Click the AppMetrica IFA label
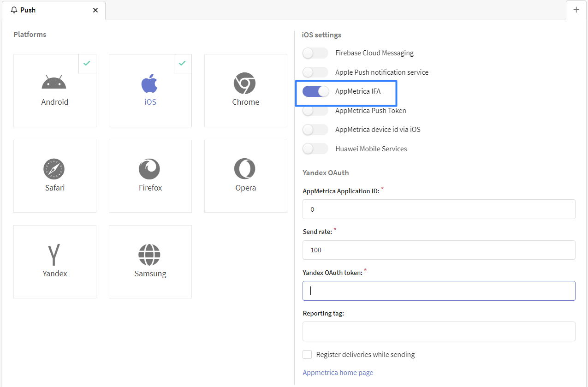This screenshot has height=387, width=588. click(358, 91)
